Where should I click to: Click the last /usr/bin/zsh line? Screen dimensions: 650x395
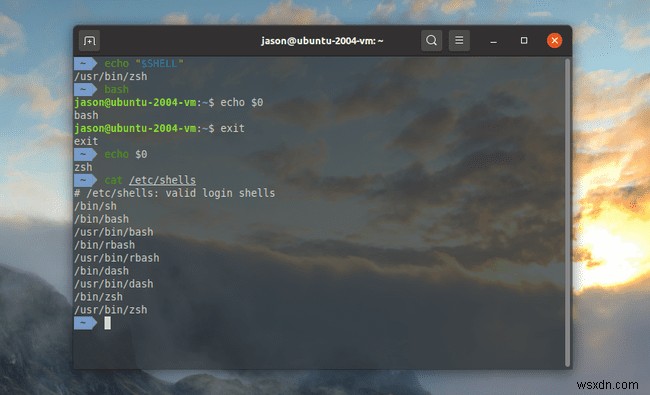[x=111, y=310]
